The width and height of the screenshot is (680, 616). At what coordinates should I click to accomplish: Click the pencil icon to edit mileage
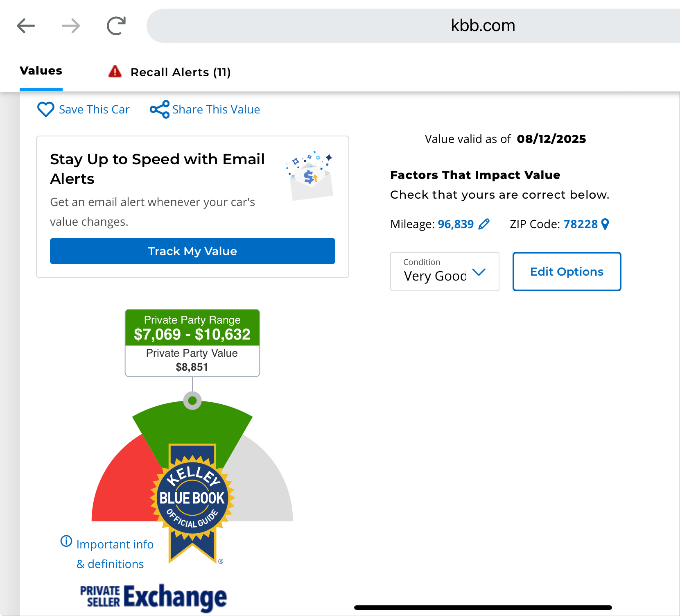[x=484, y=224]
